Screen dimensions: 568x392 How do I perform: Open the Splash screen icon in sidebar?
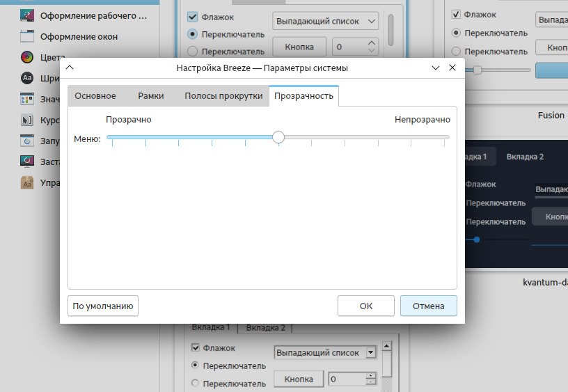coord(27,162)
